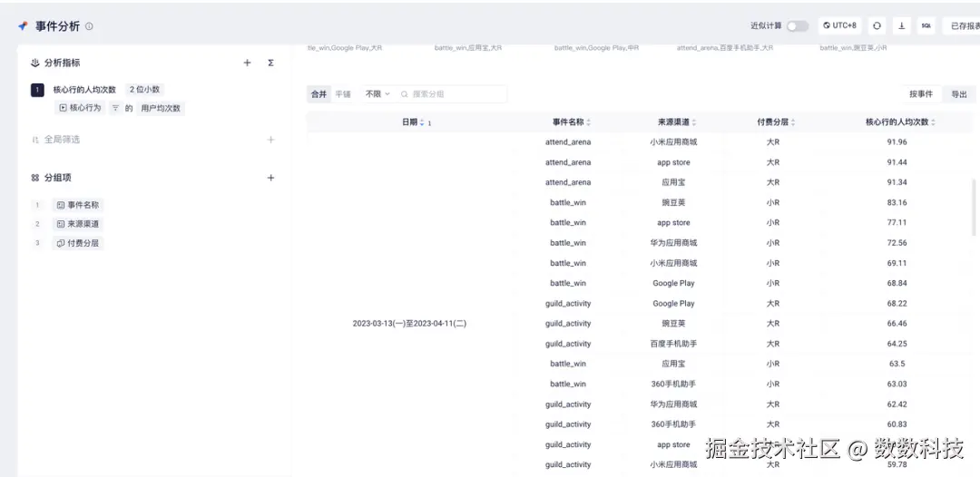Click the rocket logo icon before 事件分析
The width and height of the screenshot is (980, 477).
[x=23, y=26]
